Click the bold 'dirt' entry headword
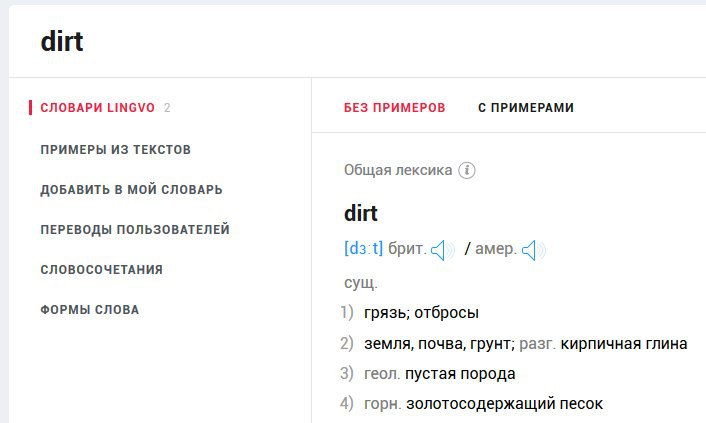This screenshot has width=706, height=423. coord(361,213)
